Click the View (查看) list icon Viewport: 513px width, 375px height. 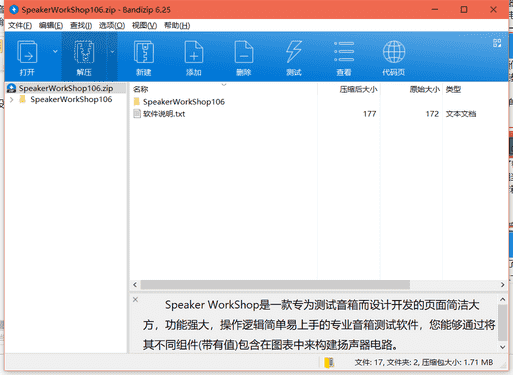tap(344, 52)
